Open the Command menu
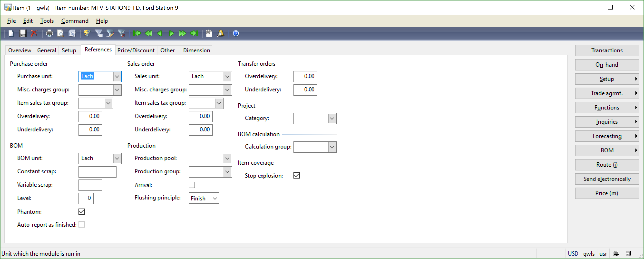The height and width of the screenshot is (259, 644). (75, 21)
